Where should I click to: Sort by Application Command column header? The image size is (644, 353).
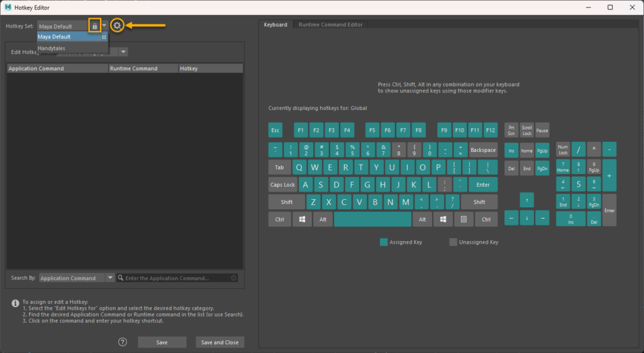(57, 68)
